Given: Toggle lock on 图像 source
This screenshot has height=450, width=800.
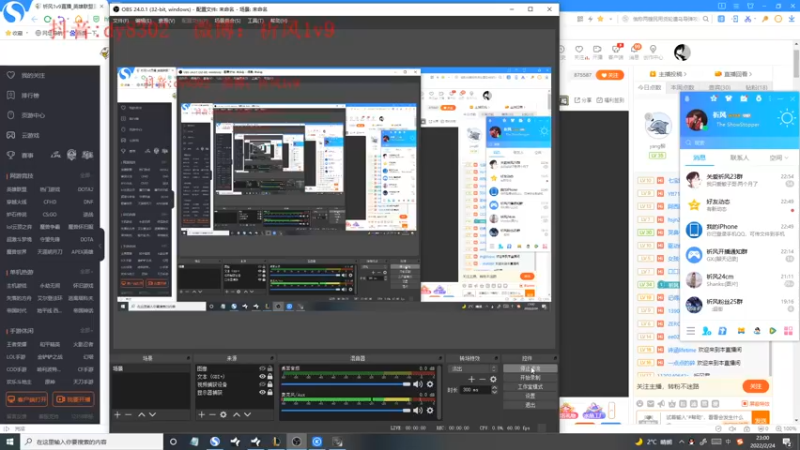Looking at the screenshot, I should point(270,368).
